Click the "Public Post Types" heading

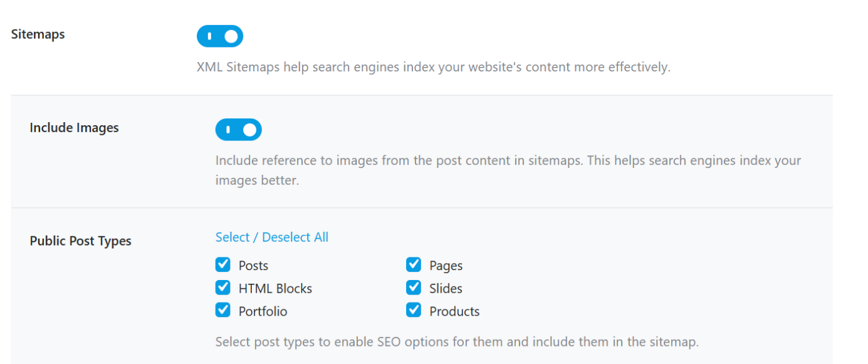80,241
